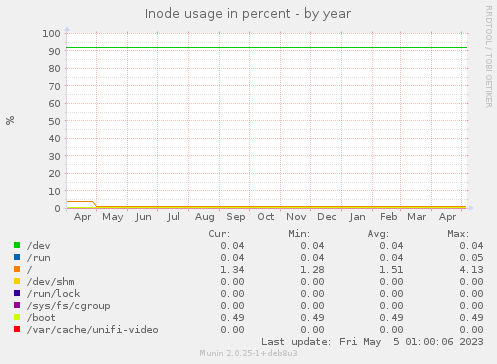Screen dimensions: 497x364
Task: Click the Munin 2.0.25-1+deb8u3 version footer
Action: click(x=248, y=353)
